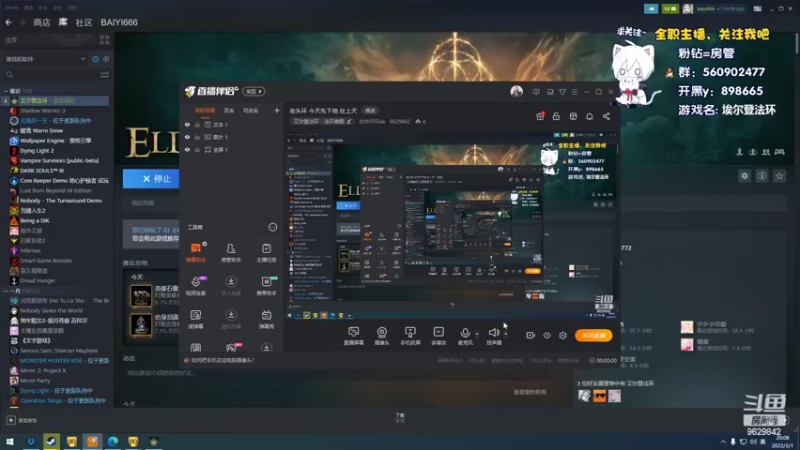Open the tip link in streaming app status bar

(222, 360)
